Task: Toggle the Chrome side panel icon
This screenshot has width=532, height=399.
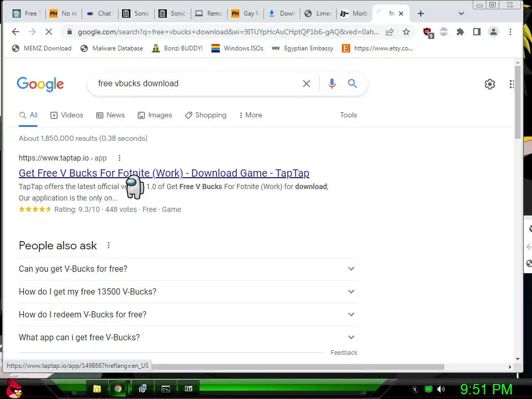Action: point(477,32)
